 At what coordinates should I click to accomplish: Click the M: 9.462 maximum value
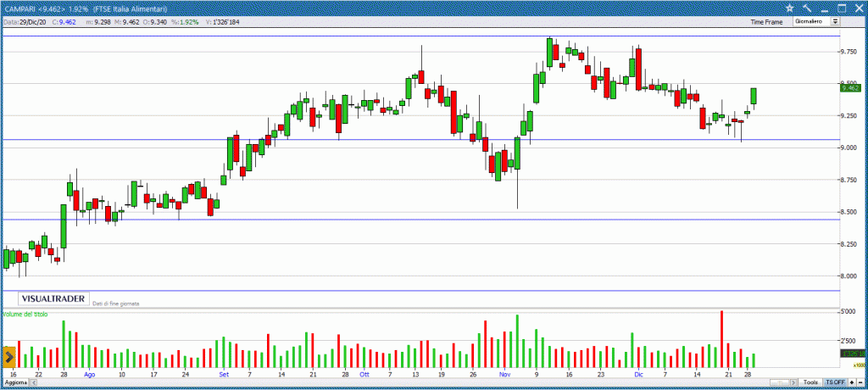coord(127,22)
